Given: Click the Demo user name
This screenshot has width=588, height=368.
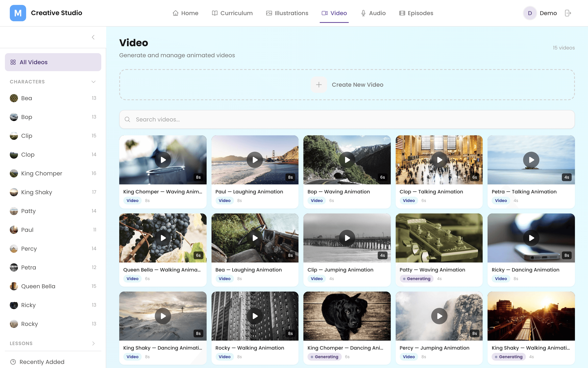Looking at the screenshot, I should pyautogui.click(x=548, y=13).
